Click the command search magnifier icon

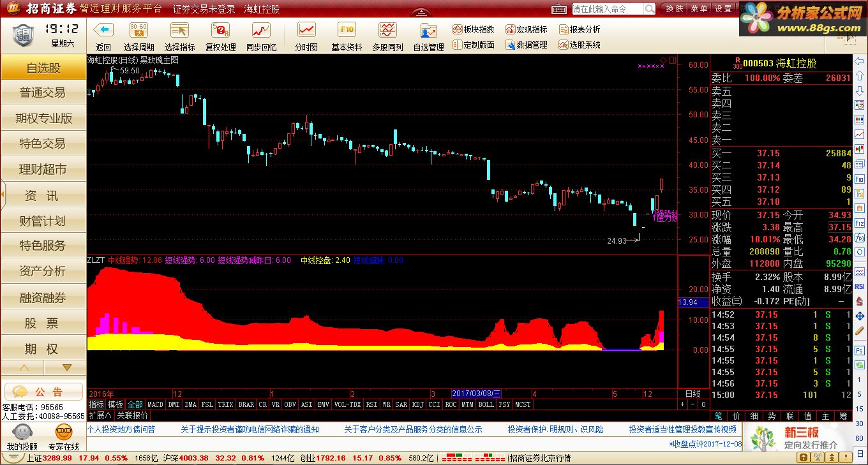pyautogui.click(x=649, y=9)
